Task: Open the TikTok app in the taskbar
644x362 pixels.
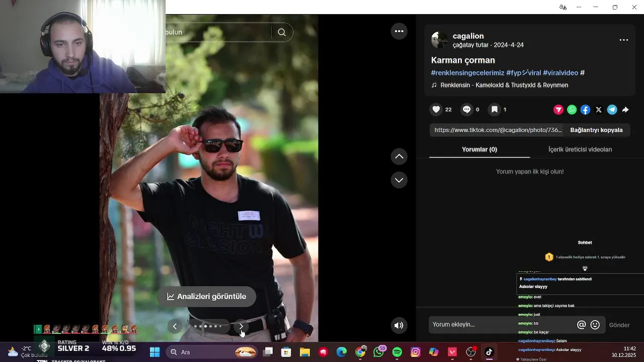Action: tap(489, 352)
